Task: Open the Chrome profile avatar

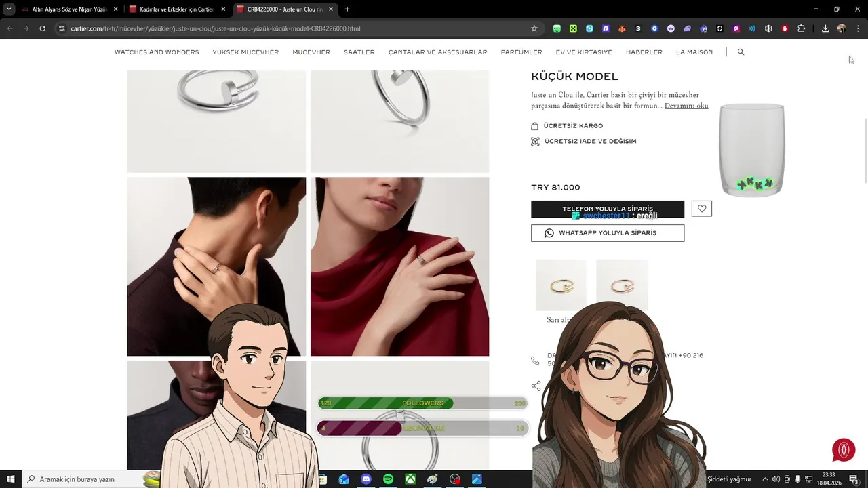Action: point(842,28)
